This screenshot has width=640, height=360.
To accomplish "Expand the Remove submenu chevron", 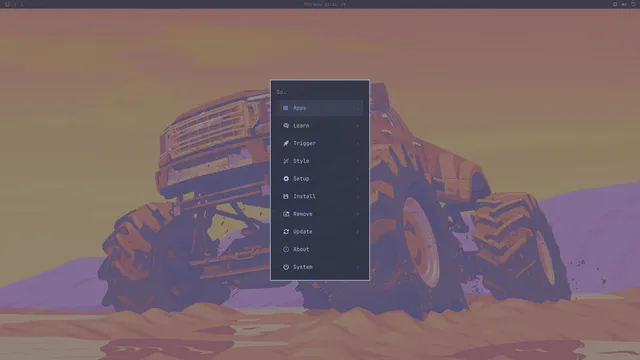I will [x=358, y=214].
